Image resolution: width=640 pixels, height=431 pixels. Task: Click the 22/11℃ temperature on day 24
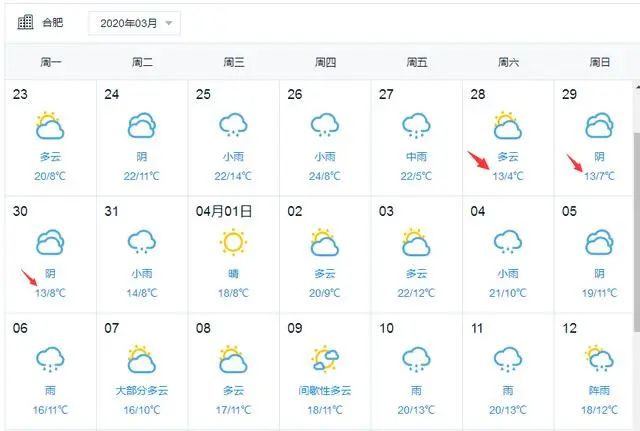[142, 176]
